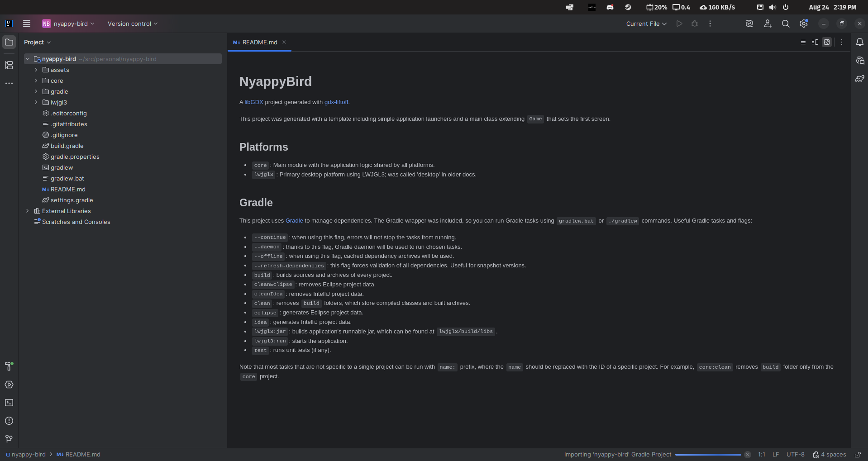The width and height of the screenshot is (868, 461).
Task: Open the Version control dropdown
Action: pyautogui.click(x=133, y=24)
